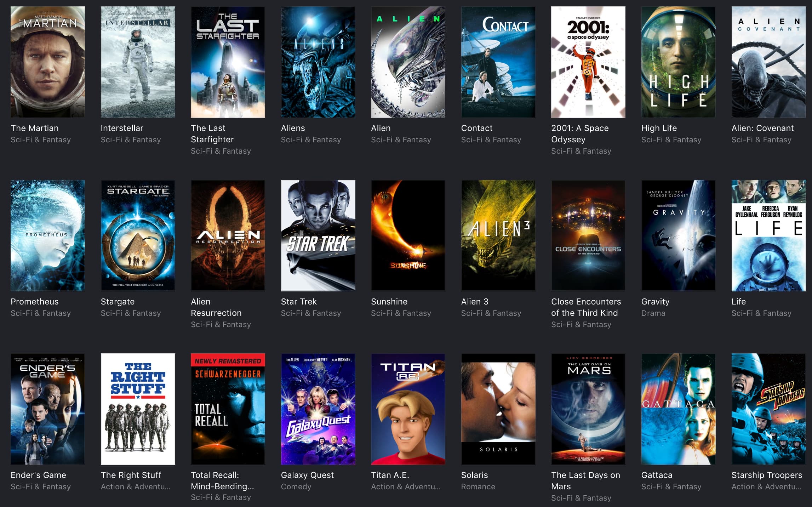This screenshot has width=812, height=507.
Task: Click 'Alien: Covenant' title text
Action: coord(763,128)
